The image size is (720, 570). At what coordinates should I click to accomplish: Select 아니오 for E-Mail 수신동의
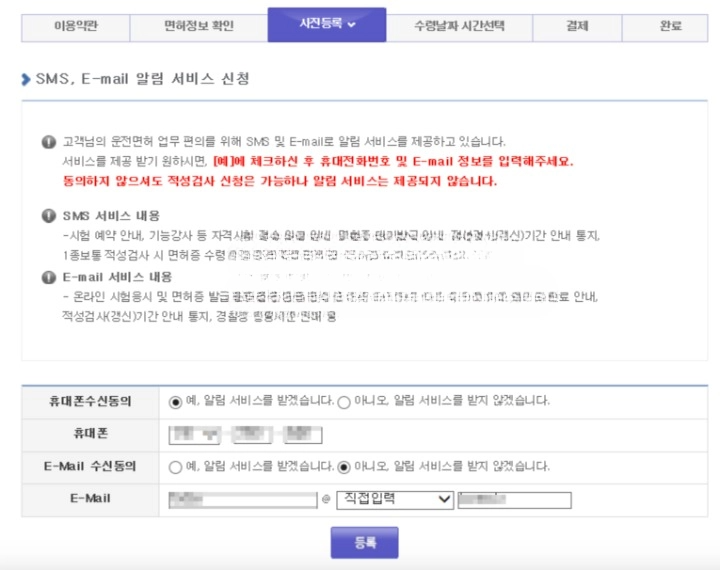(x=344, y=467)
